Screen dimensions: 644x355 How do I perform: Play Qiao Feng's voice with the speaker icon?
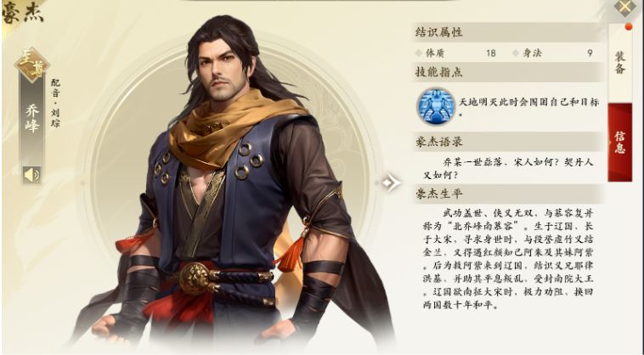(31, 175)
